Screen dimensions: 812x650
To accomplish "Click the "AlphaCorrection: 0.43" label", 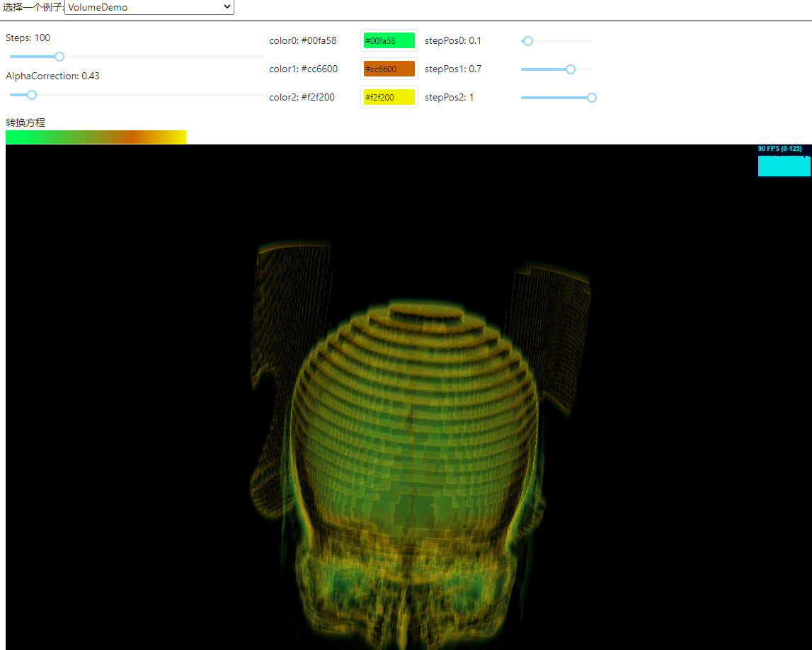I will coord(53,76).
